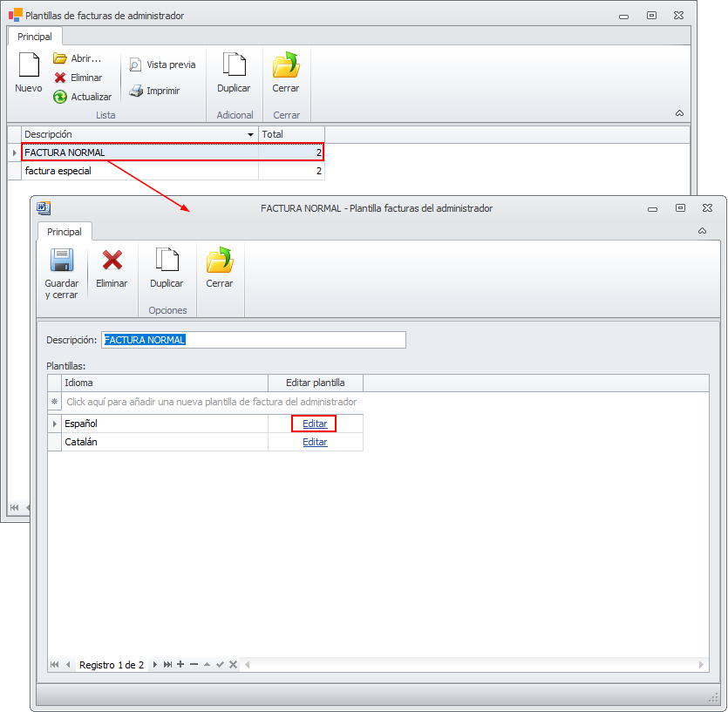Screen dimensions: 728x712
Task: Click new-row 'Click aquí para añadir' line
Action: [x=211, y=402]
